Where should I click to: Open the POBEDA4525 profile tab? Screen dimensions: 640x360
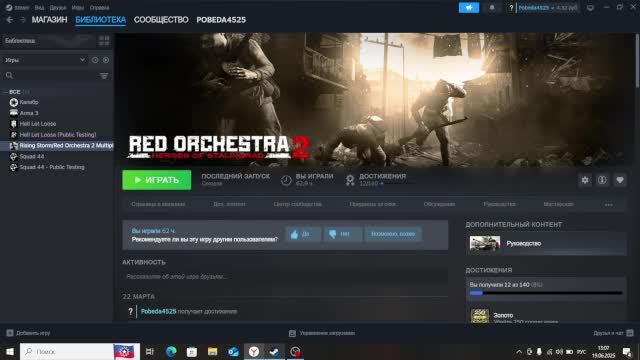coord(221,20)
